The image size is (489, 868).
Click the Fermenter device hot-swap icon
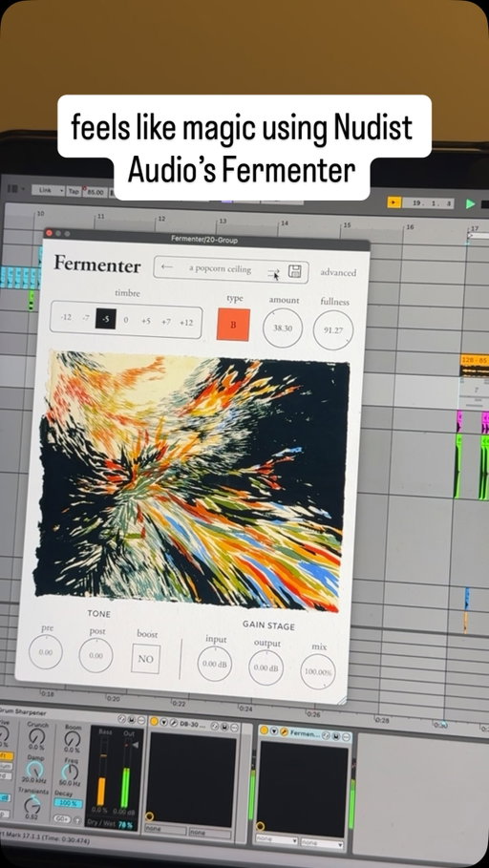coord(326,735)
